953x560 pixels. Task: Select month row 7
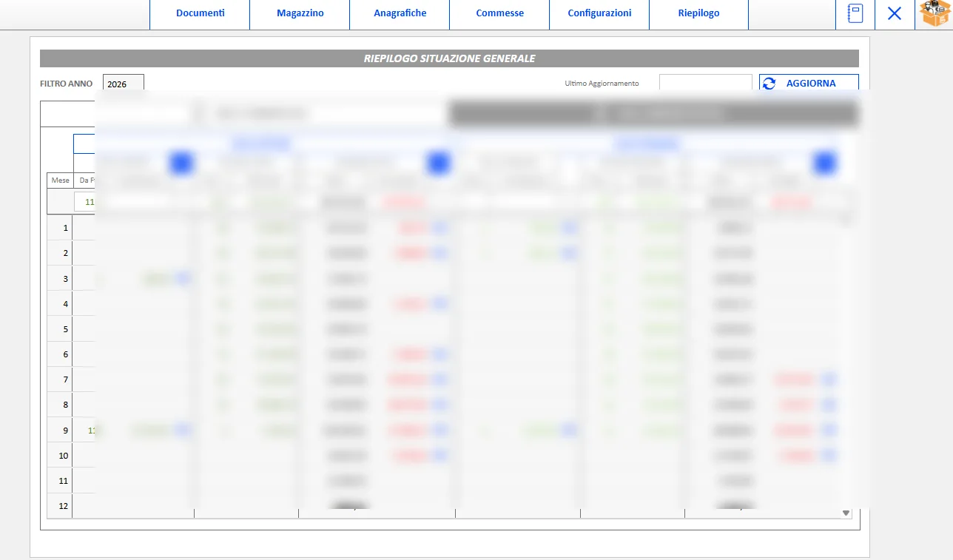pyautogui.click(x=60, y=379)
